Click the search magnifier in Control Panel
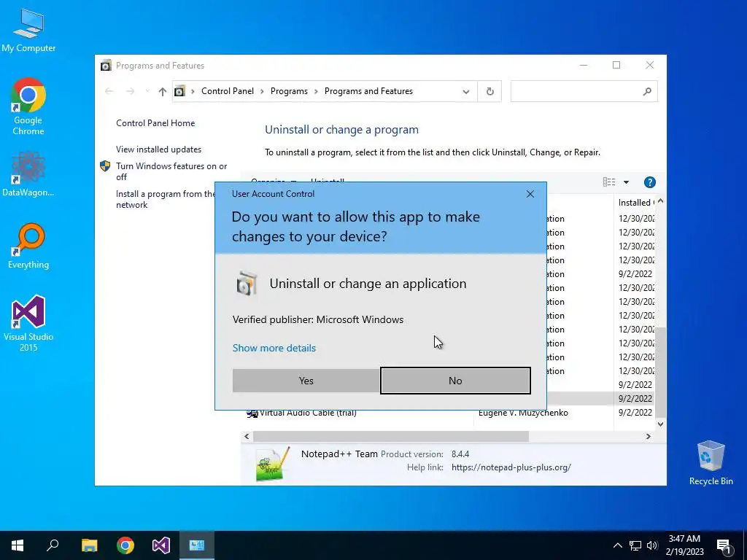747x560 pixels. 647,91
